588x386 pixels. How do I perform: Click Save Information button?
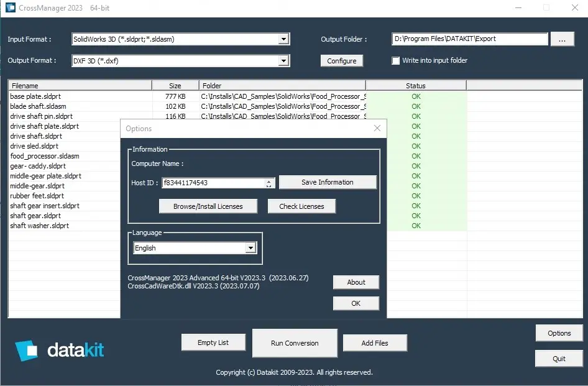328,182
